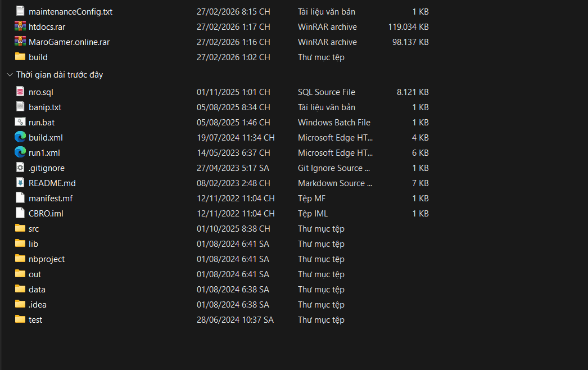588x370 pixels.
Task: Click the run.bat batch file icon
Action: 20,122
